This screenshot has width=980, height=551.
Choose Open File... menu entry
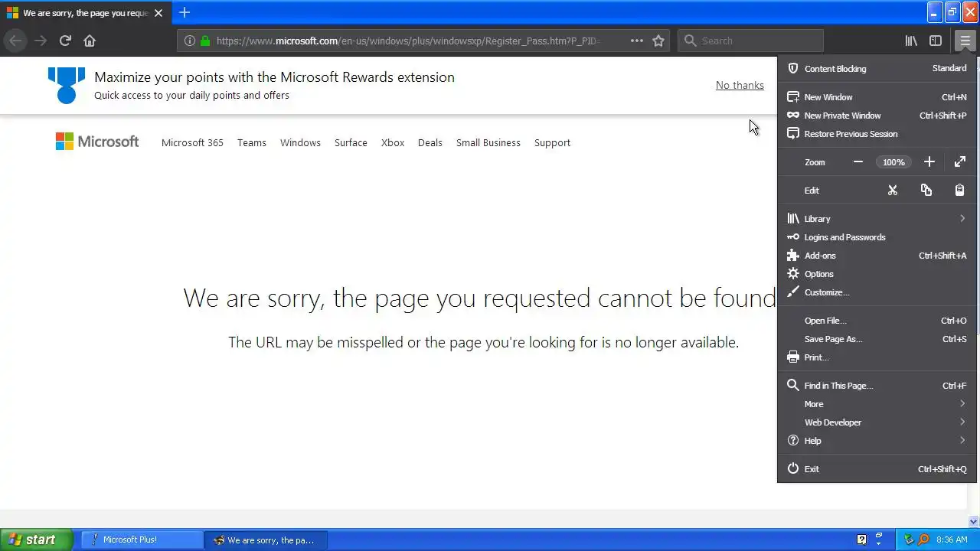pyautogui.click(x=877, y=321)
